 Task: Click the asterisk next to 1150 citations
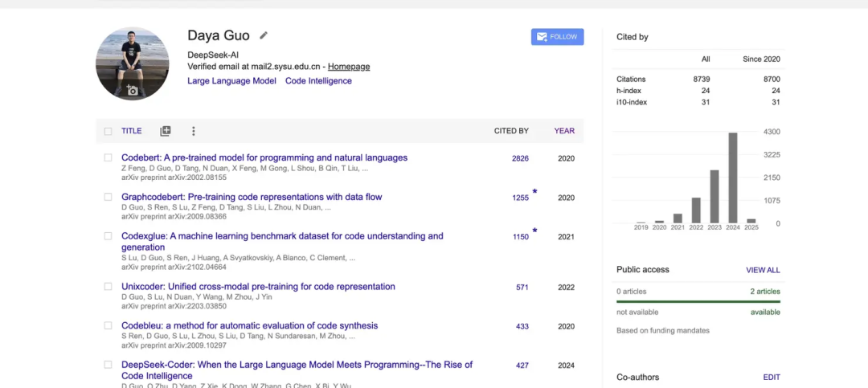coord(534,231)
